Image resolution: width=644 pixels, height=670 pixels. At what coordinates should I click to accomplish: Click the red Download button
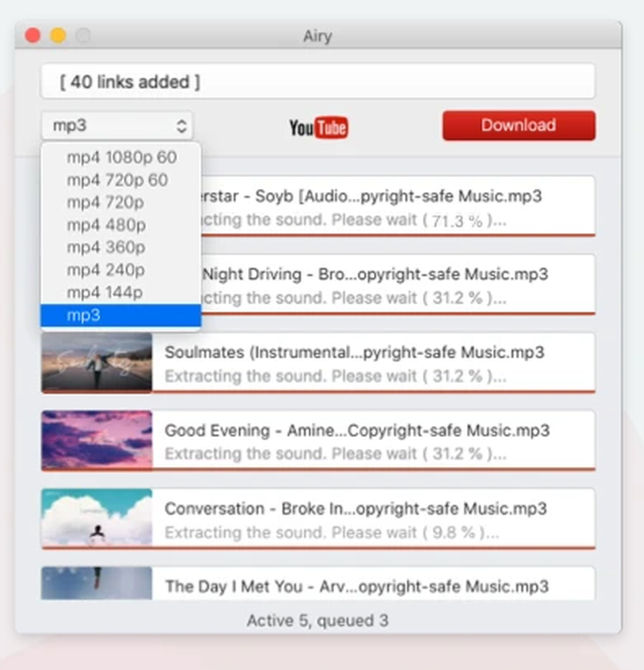(x=519, y=126)
